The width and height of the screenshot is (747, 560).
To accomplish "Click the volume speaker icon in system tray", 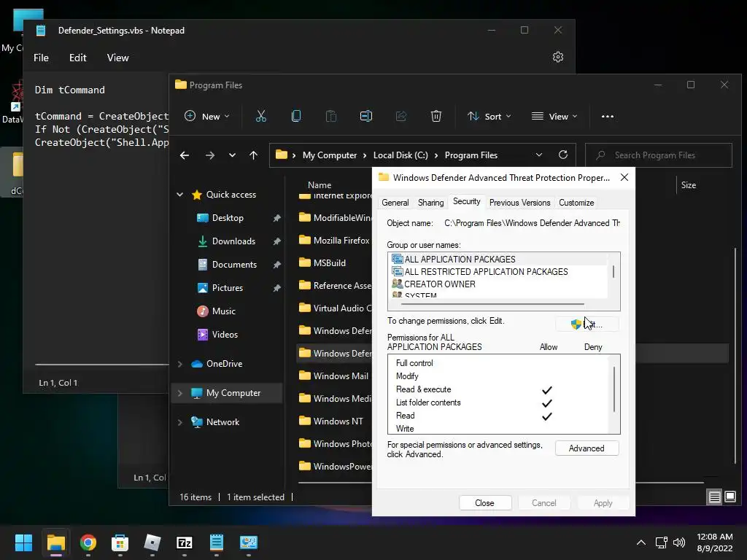I will tap(679, 542).
